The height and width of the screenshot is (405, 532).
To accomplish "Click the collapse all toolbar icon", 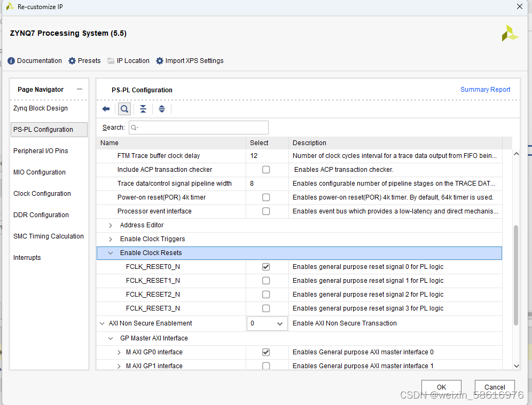I will pos(143,109).
